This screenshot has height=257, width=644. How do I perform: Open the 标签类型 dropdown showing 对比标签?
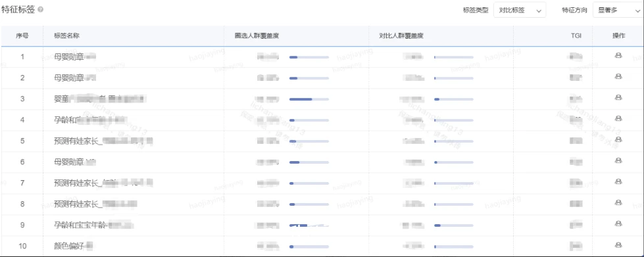point(520,11)
